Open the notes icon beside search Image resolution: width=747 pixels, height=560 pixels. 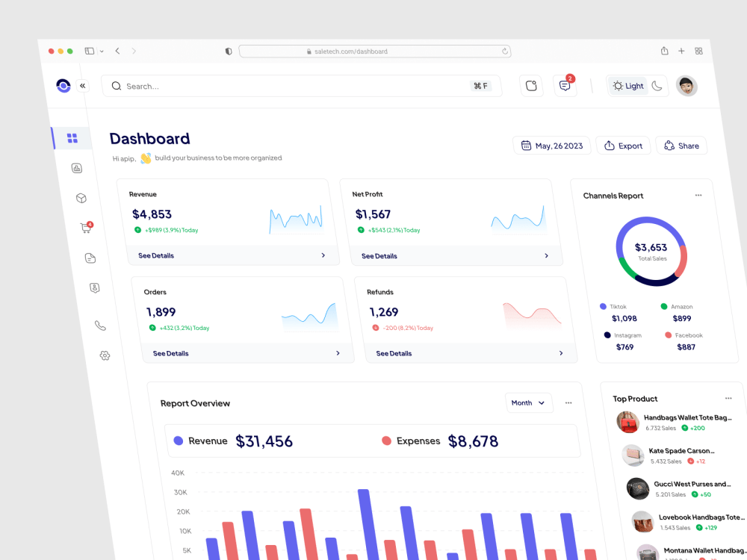point(530,86)
